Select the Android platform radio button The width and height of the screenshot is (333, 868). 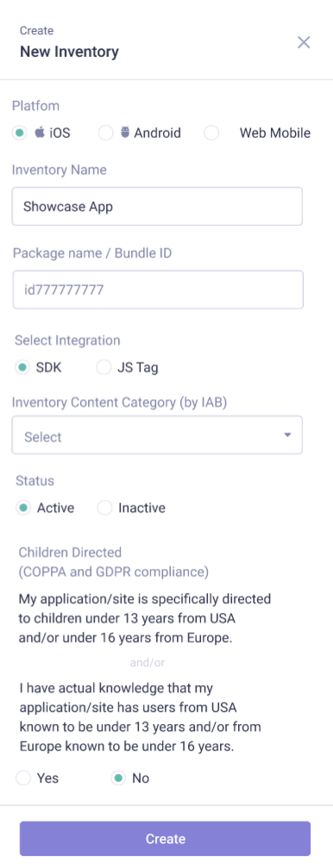pyautogui.click(x=106, y=133)
